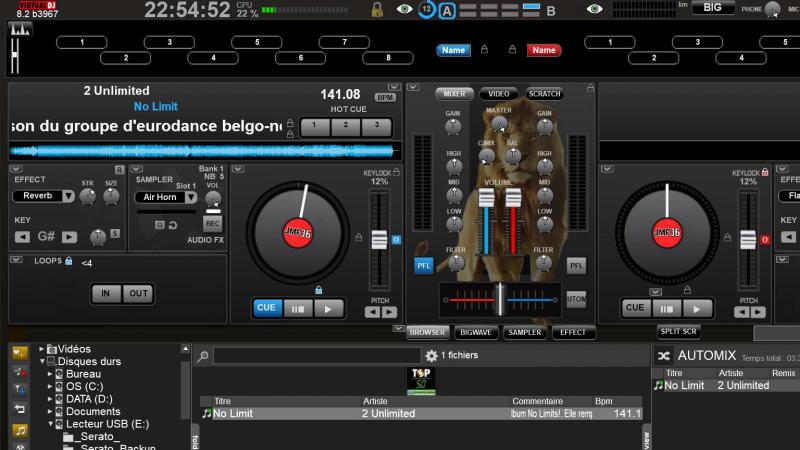Click the crossfader handle
This screenshot has height=450, width=800.
coord(501,299)
